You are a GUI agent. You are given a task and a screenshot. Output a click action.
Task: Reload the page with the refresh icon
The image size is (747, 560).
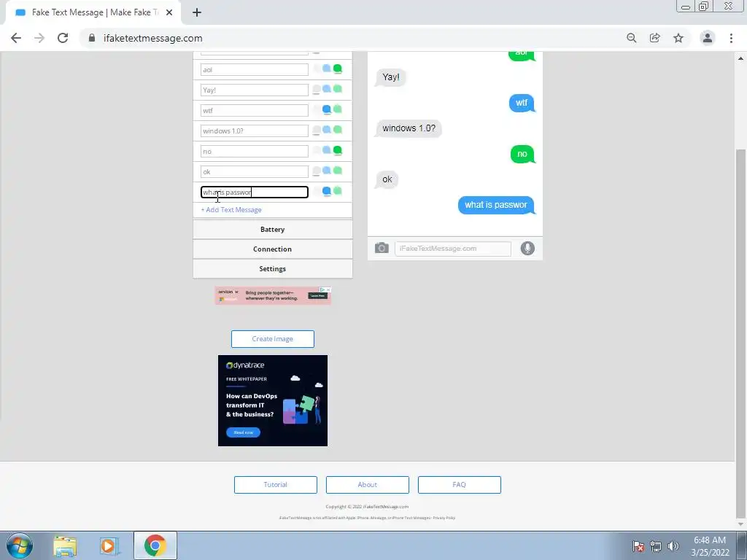point(63,38)
